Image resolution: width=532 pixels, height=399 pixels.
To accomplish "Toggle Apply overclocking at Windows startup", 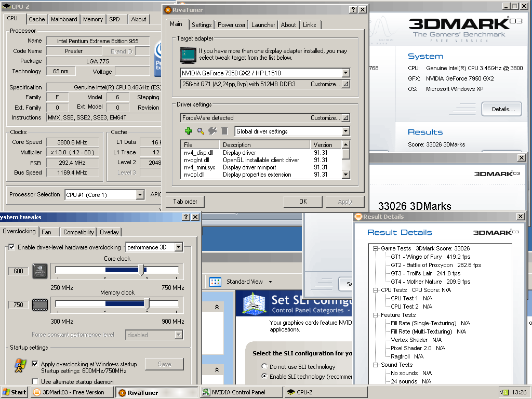I will tap(35, 364).
